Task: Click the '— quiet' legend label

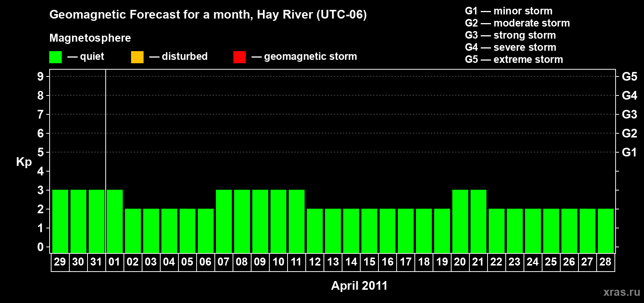Action: point(86,57)
